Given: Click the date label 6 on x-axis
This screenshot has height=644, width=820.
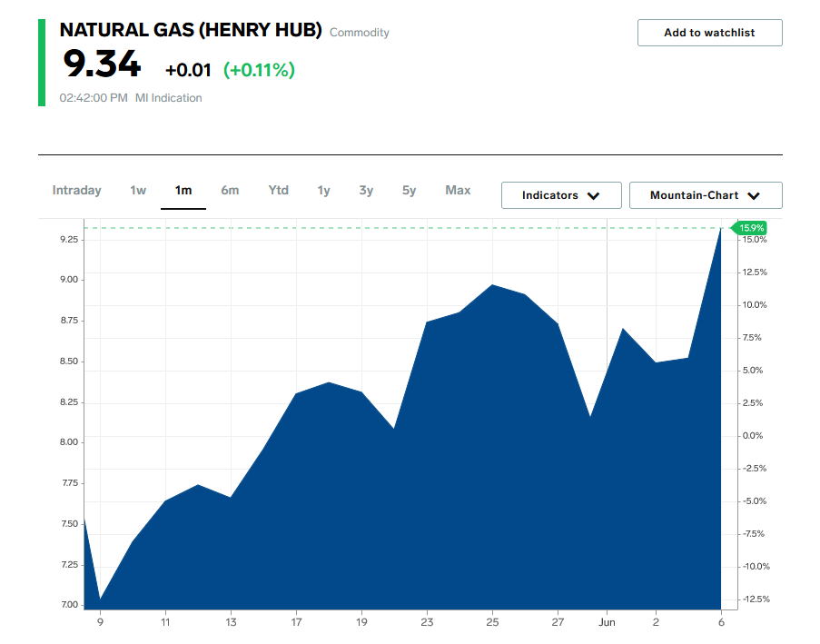Looking at the screenshot, I should click(722, 622).
